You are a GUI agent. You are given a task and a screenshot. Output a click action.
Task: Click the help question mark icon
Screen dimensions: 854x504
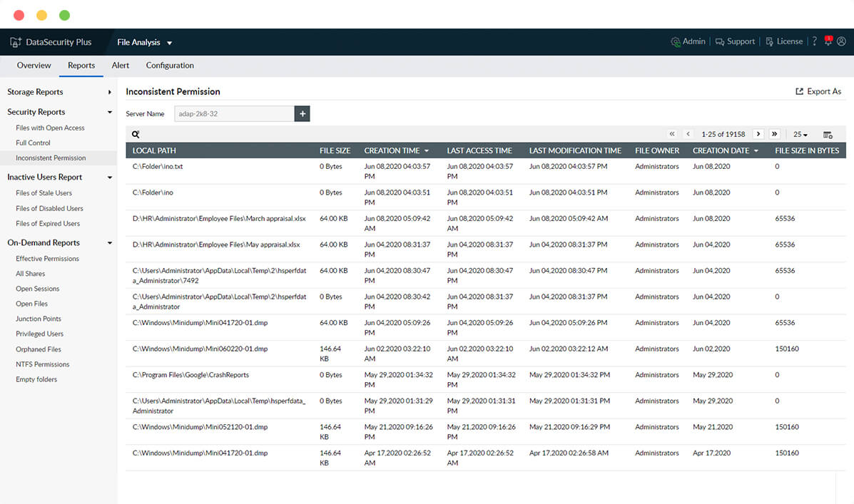[814, 41]
